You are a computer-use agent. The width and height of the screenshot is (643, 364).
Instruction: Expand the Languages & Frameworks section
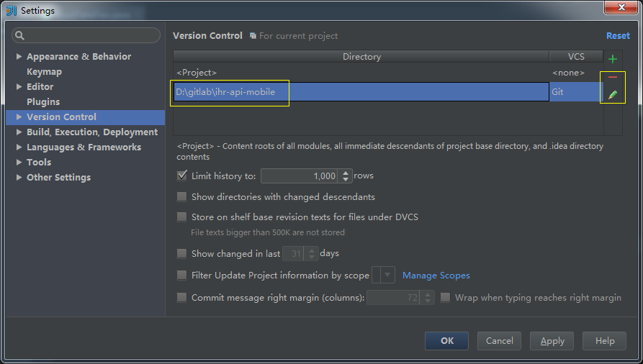pos(19,147)
